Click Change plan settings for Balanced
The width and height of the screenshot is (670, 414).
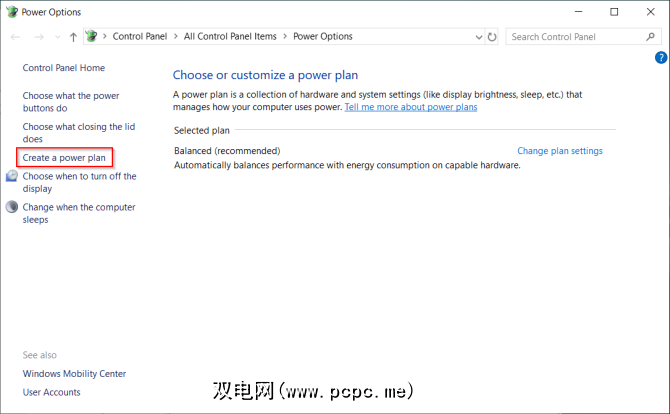(x=560, y=151)
